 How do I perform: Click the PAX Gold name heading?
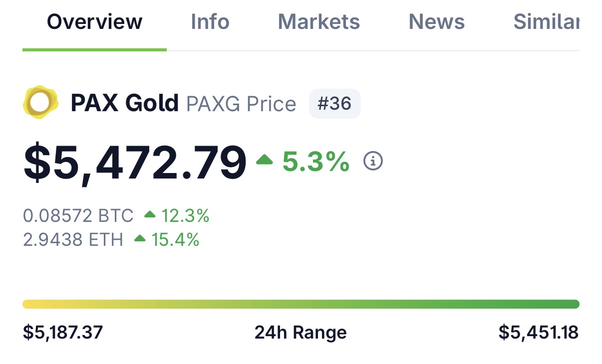pyautogui.click(x=125, y=103)
